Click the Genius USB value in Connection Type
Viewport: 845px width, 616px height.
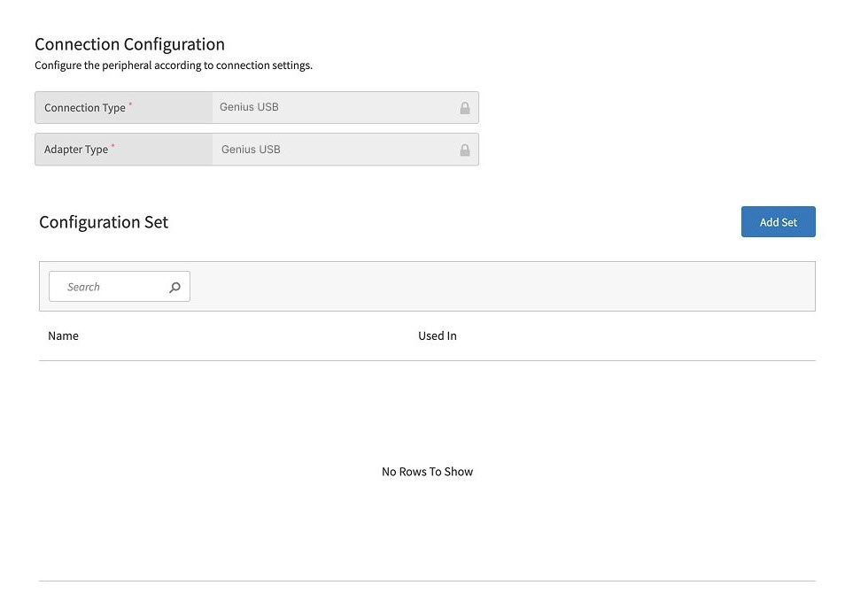[x=249, y=107]
